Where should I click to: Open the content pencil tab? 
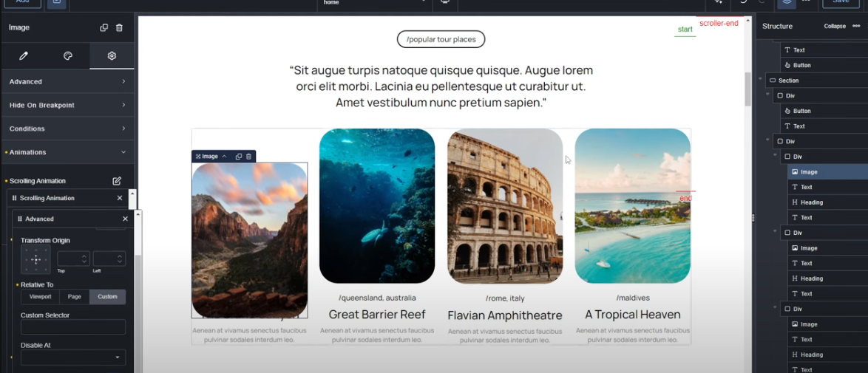point(23,56)
